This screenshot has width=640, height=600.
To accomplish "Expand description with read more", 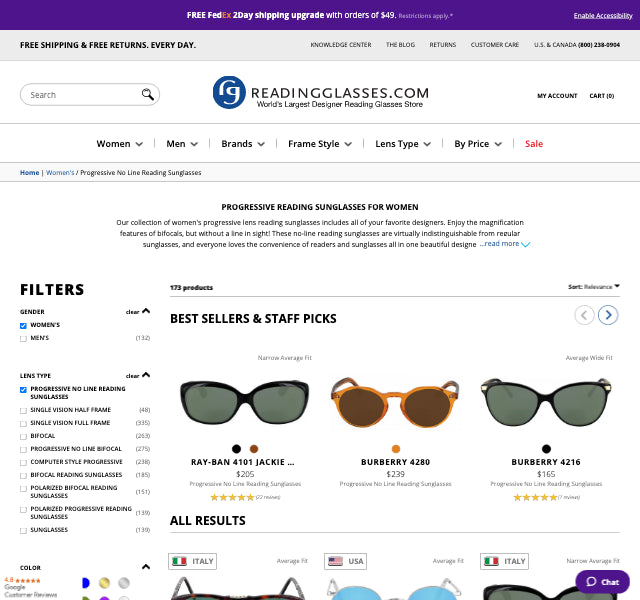I will pos(504,244).
